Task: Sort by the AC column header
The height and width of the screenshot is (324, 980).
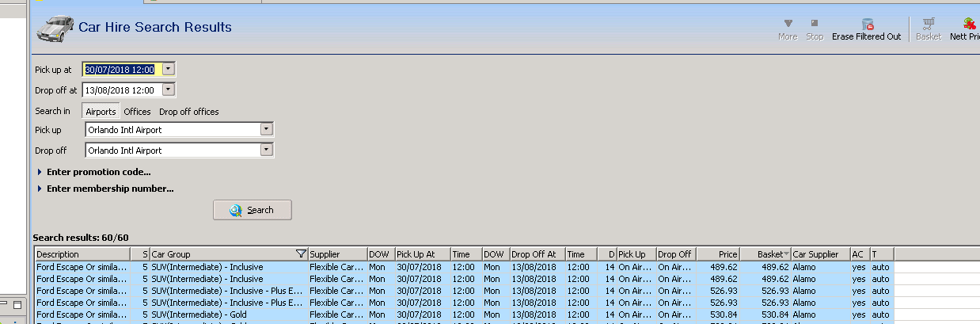Action: 860,254
